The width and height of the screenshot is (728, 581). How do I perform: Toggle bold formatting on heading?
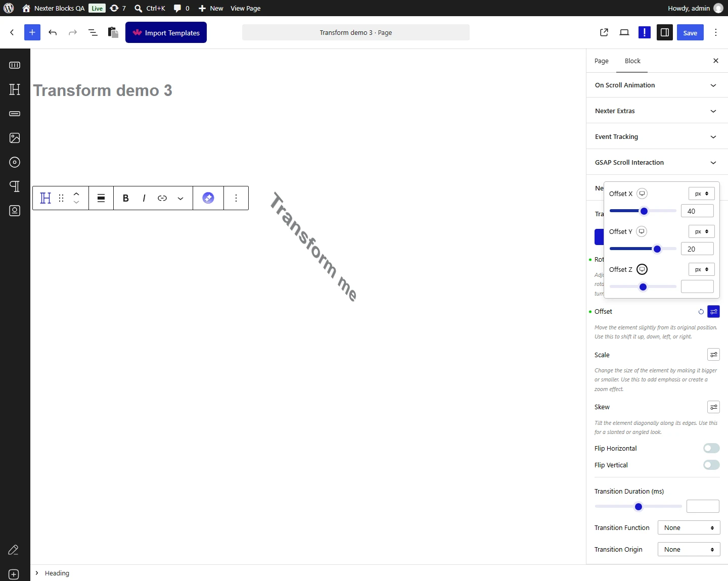[x=126, y=198]
